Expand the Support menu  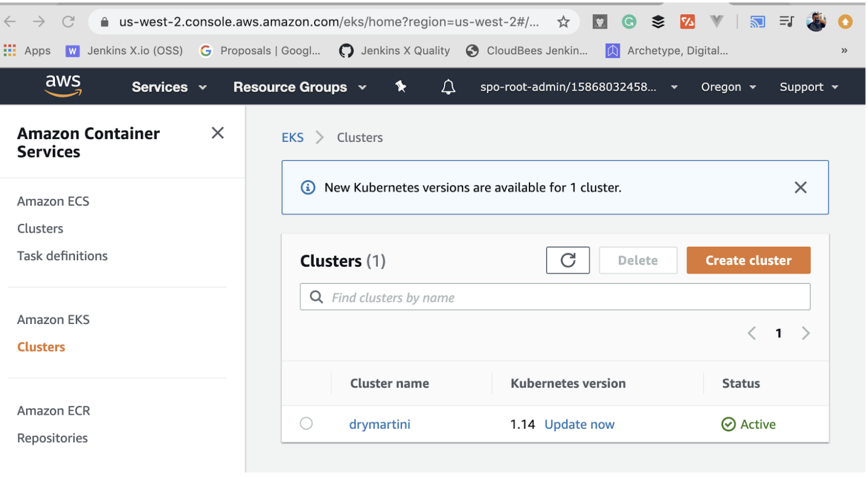click(x=809, y=87)
